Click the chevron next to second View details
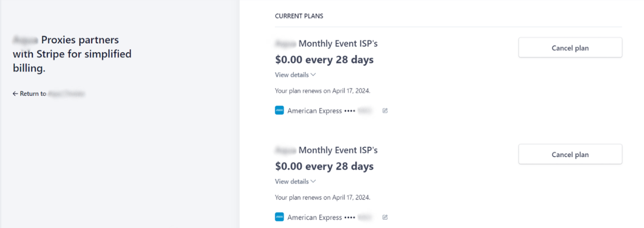This screenshot has height=228, width=644. (x=313, y=181)
